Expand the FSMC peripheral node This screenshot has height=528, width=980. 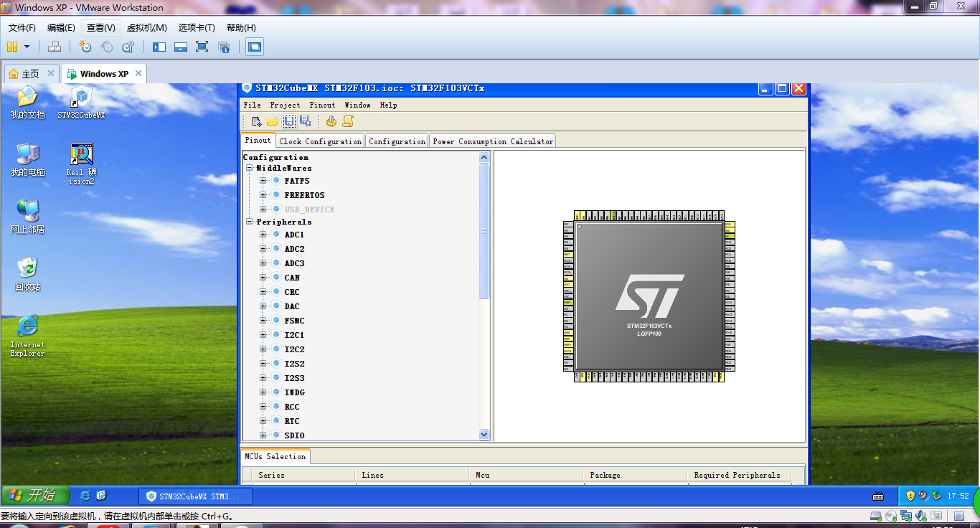pos(263,321)
